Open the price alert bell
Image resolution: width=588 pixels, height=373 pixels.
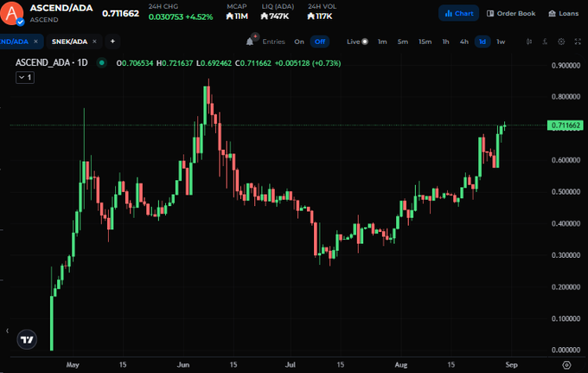point(250,42)
